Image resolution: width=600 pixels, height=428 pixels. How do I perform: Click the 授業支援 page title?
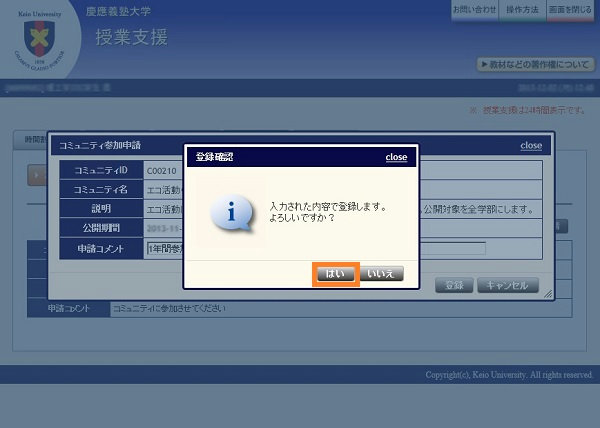coord(131,38)
